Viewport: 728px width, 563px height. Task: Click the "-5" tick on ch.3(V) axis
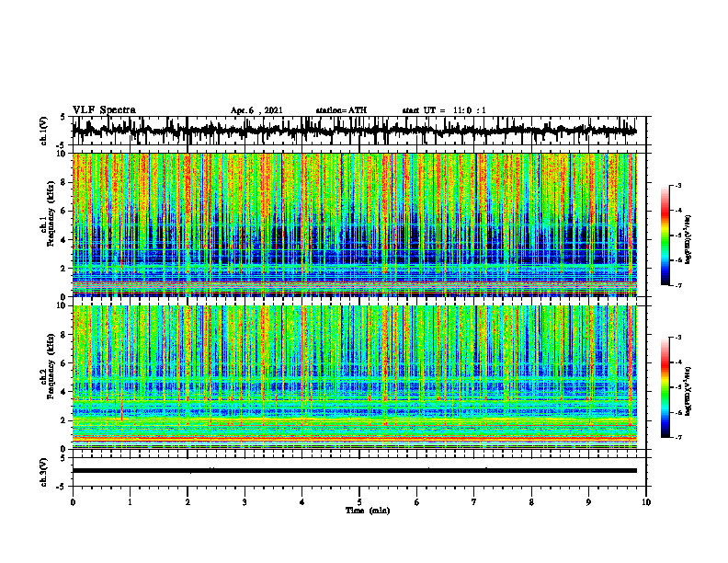pyautogui.click(x=62, y=487)
